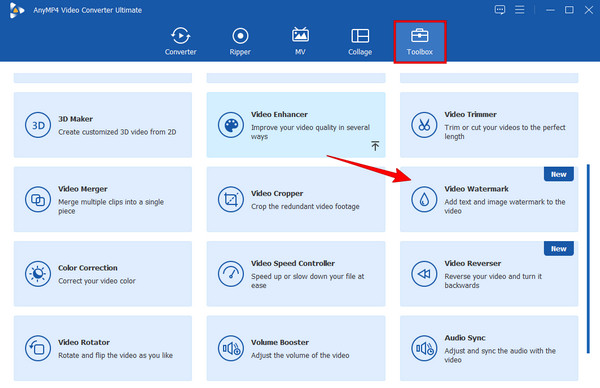The height and width of the screenshot is (388, 600).
Task: Click the Video Merger icon
Action: (x=38, y=199)
